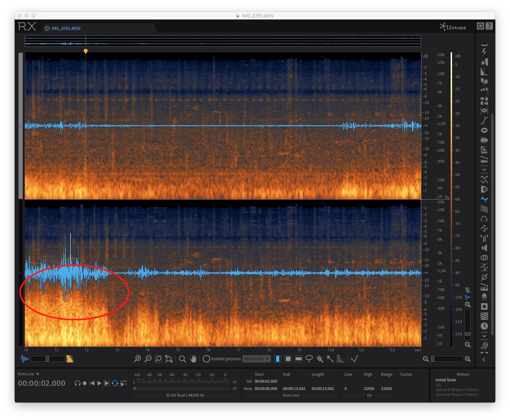Image resolution: width=510 pixels, height=420 pixels.
Task: Start playback with the play button
Action: (x=99, y=383)
